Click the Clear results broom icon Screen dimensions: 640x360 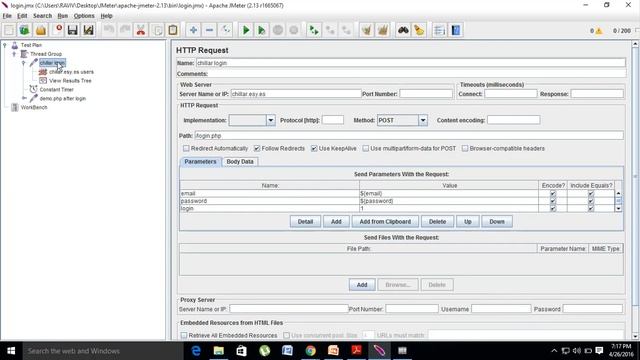(367, 30)
